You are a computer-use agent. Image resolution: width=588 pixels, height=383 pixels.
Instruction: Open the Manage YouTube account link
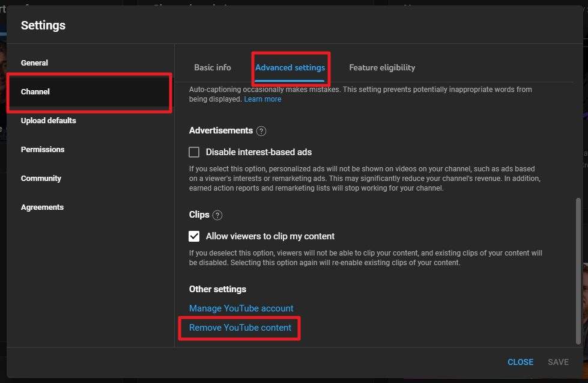click(x=241, y=308)
